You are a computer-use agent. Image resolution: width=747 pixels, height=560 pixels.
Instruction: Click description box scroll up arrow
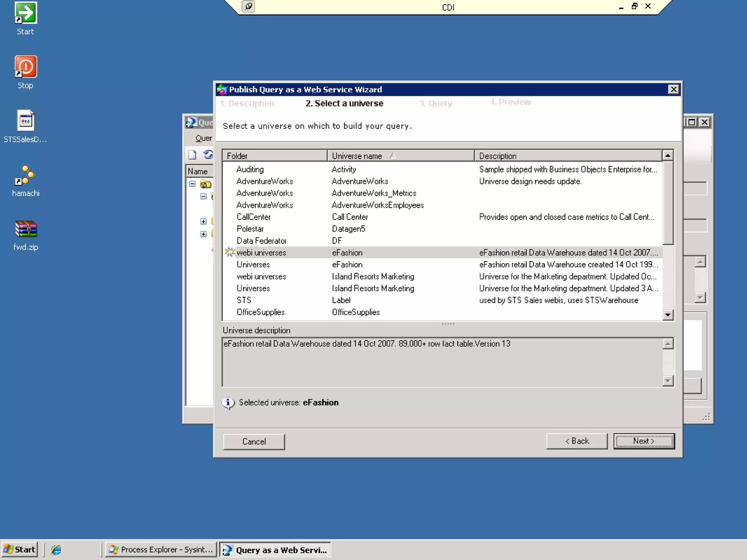point(668,344)
